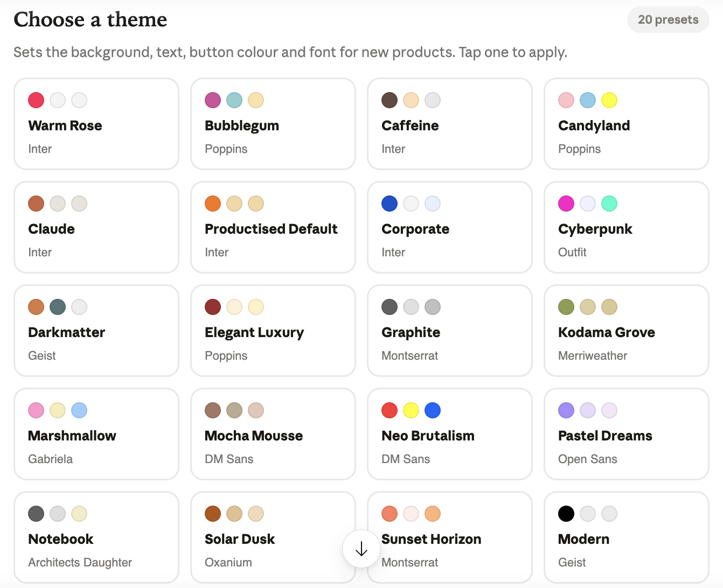The image size is (723, 588).
Task: Apply the Warm Rose theme
Action: 96,124
